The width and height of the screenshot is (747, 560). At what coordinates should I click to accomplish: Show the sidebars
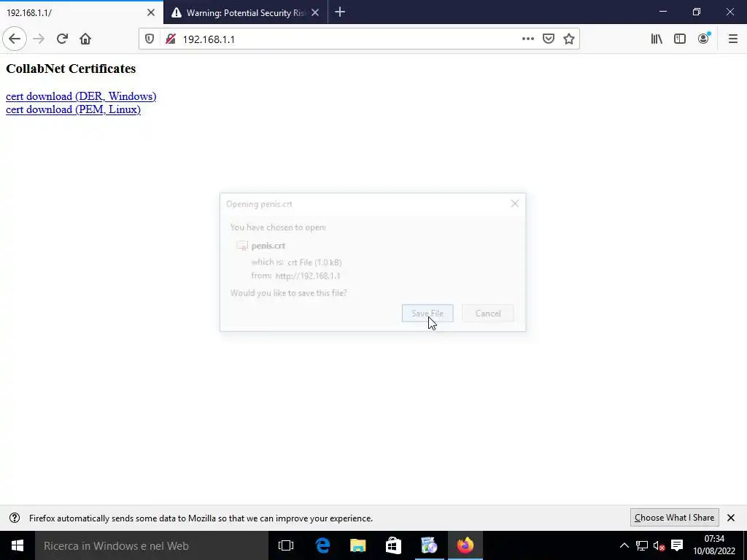click(680, 39)
